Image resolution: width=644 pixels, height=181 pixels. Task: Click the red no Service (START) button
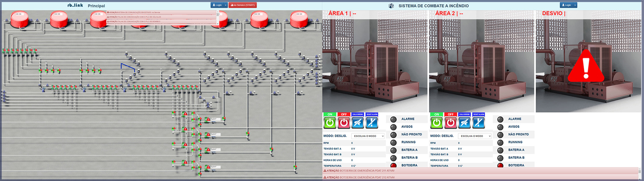pyautogui.click(x=243, y=5)
